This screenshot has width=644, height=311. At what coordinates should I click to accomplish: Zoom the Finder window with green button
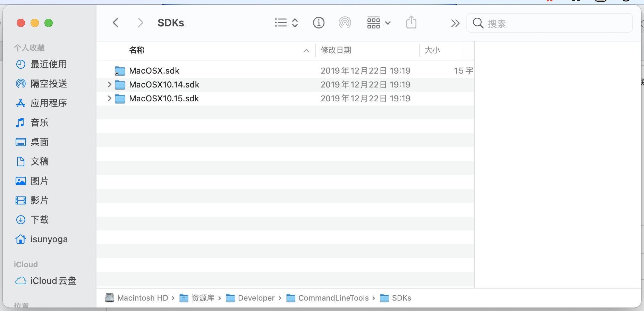point(49,23)
